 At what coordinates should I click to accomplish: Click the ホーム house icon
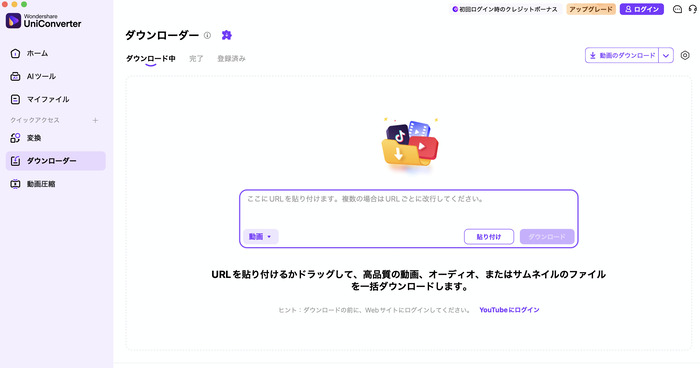click(x=15, y=53)
